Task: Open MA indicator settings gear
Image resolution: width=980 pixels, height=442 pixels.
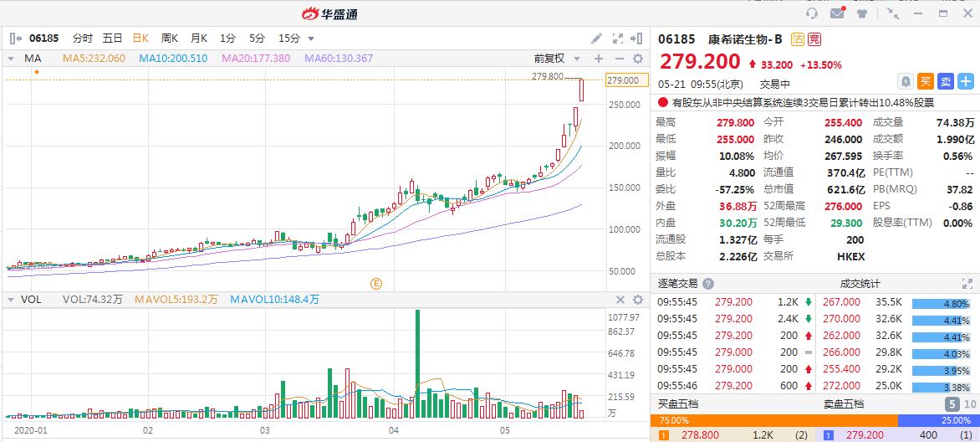Action: (x=638, y=59)
